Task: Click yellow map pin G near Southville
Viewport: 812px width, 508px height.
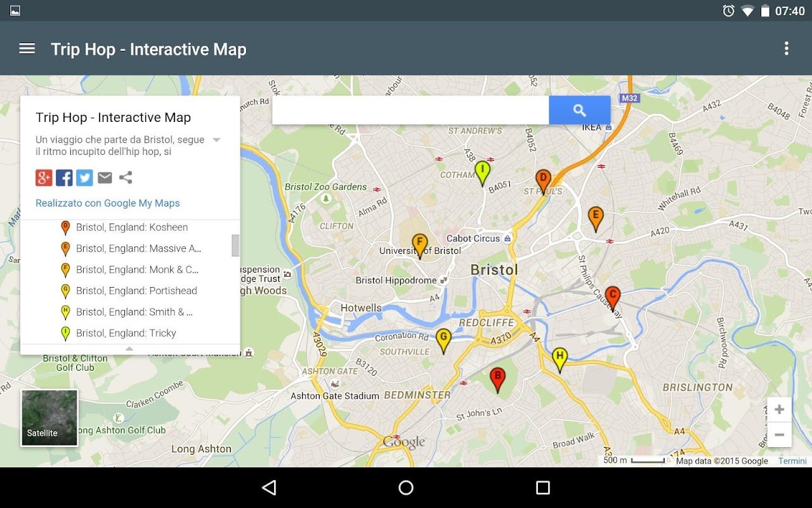Action: point(443,340)
